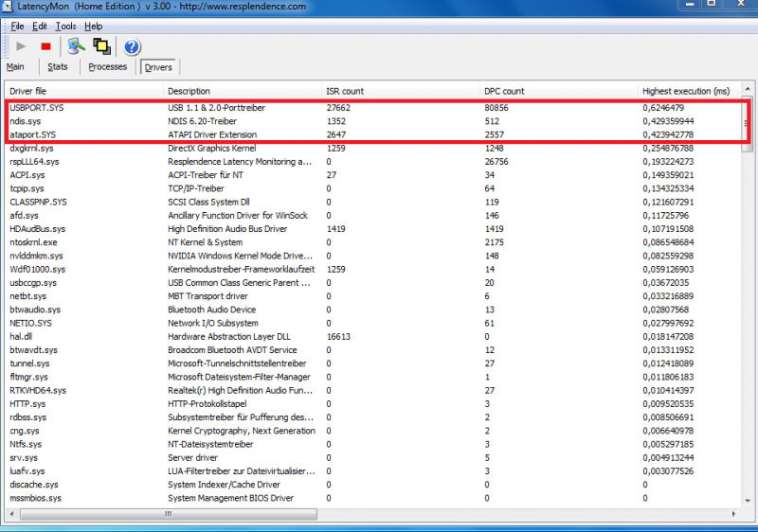Image resolution: width=758 pixels, height=532 pixels.
Task: Click the red Stop monitoring icon
Action: (45, 46)
